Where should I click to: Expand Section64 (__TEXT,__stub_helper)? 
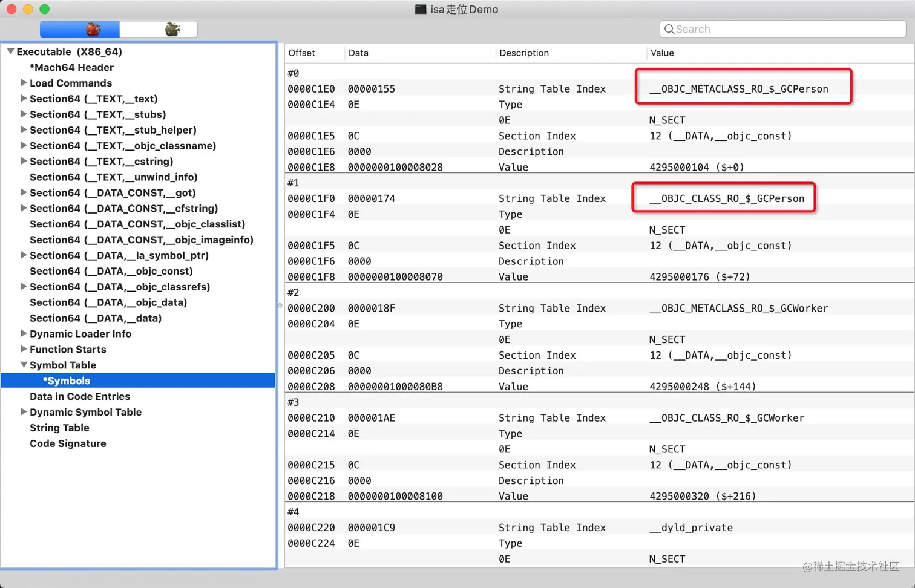pos(24,130)
